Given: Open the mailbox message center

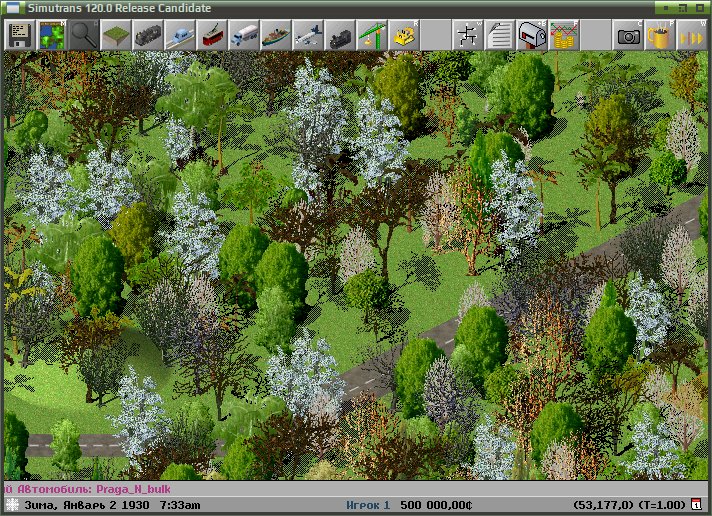Looking at the screenshot, I should 532,35.
